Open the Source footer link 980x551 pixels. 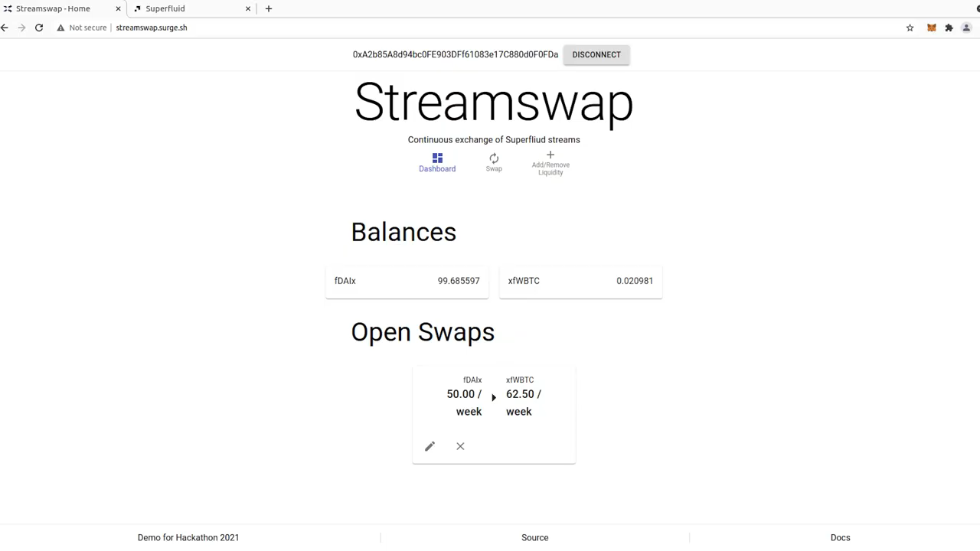[x=535, y=537]
